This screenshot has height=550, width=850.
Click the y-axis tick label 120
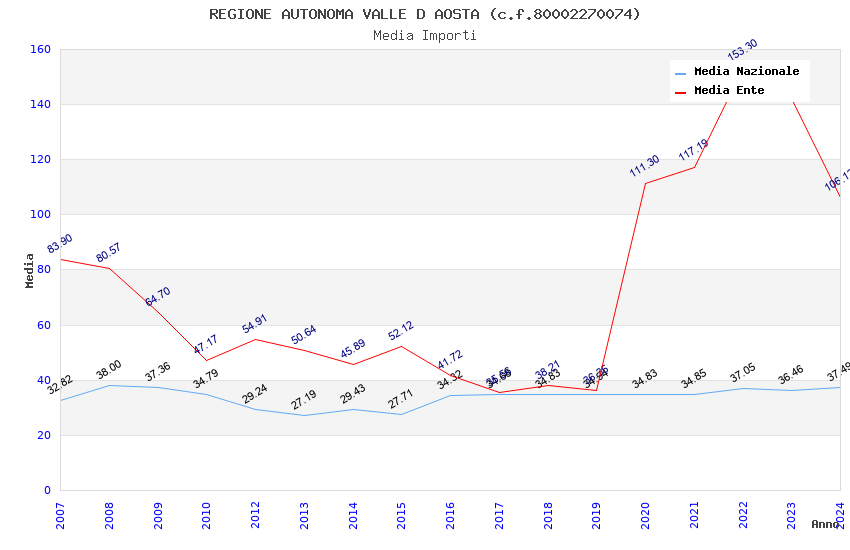41,159
